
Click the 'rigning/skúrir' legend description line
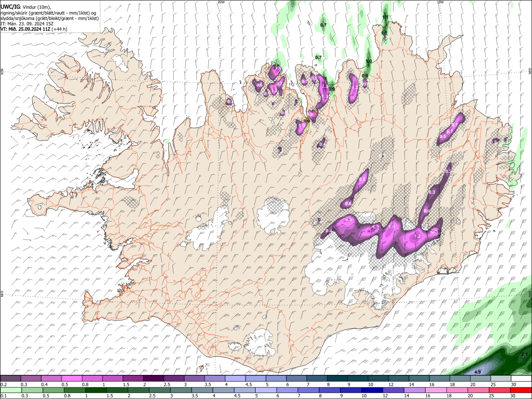(48, 12)
